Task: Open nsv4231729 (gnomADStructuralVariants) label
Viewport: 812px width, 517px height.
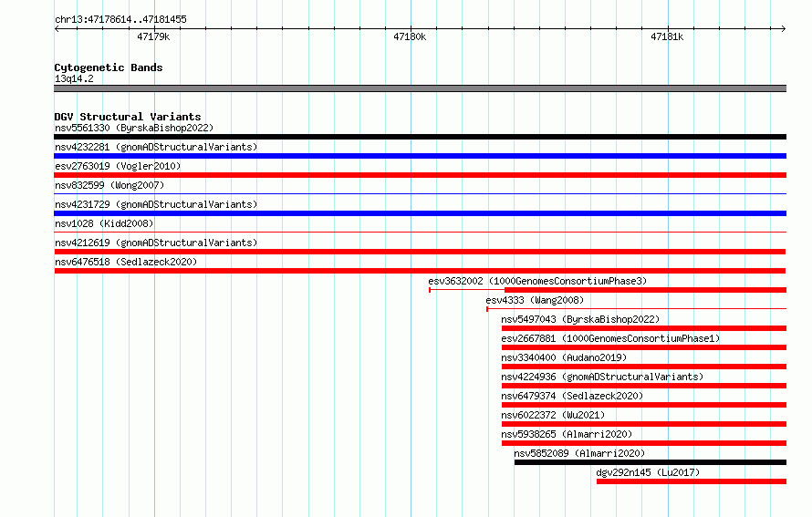Action: [156, 204]
